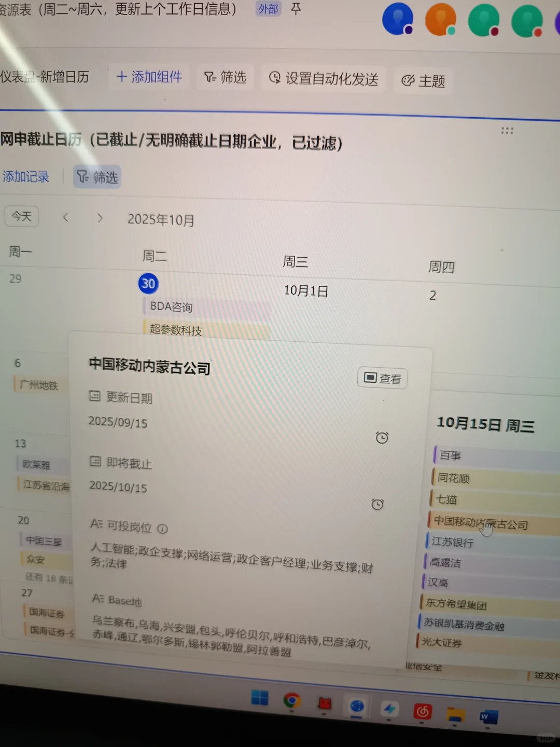Open the blue user avatar

398,20
